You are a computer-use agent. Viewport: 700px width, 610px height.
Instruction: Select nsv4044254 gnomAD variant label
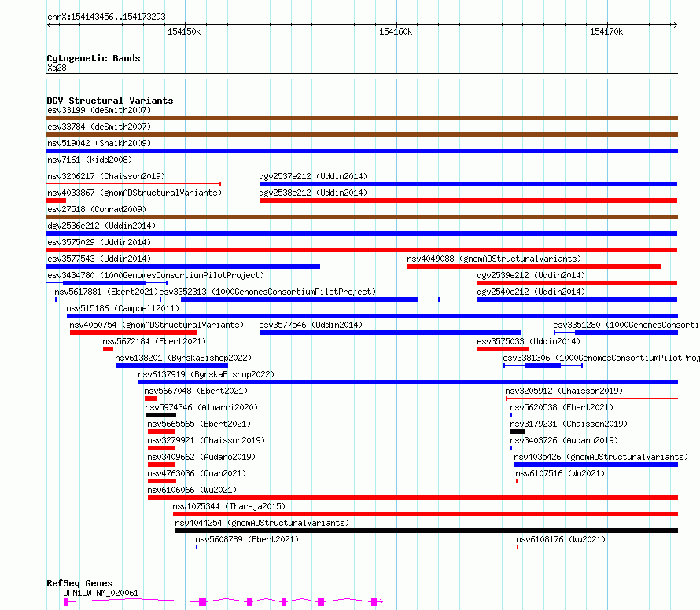point(262,523)
